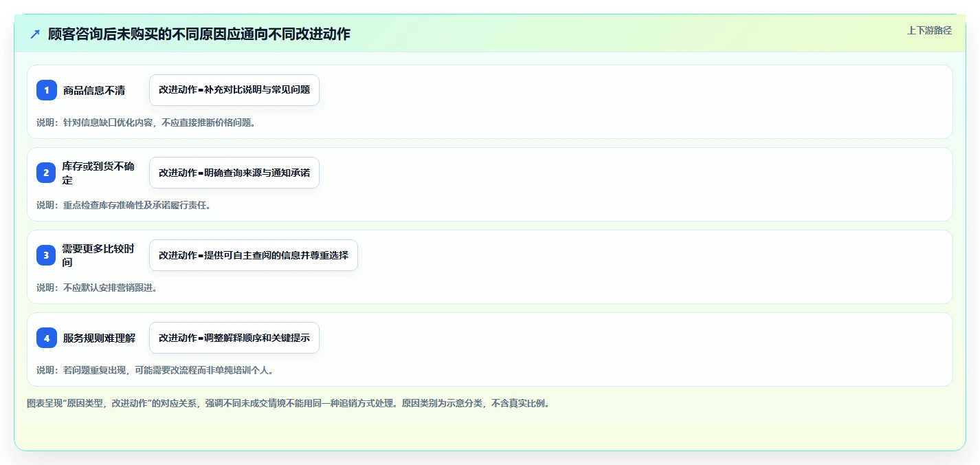The height and width of the screenshot is (465, 980).
Task: Click the footer caption starting 图表呈现
Action: 288,403
